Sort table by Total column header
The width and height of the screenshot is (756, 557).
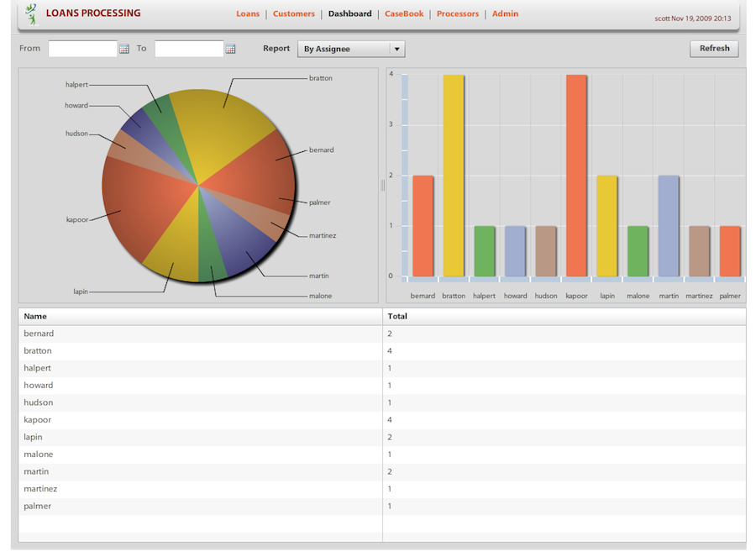564,317
